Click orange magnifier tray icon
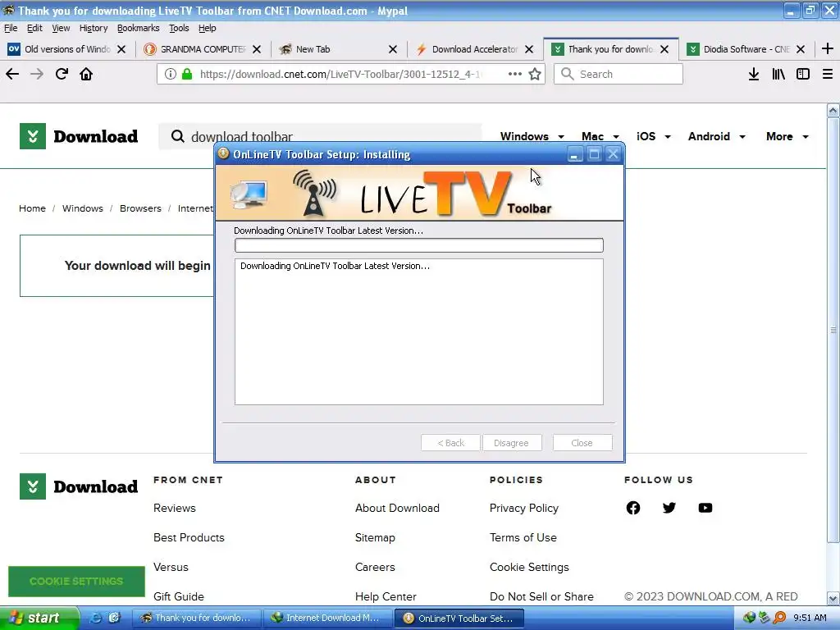 click(779, 618)
